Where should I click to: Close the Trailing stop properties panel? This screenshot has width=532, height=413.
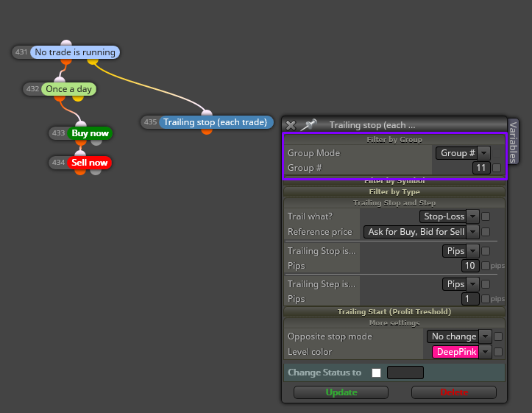coord(291,125)
